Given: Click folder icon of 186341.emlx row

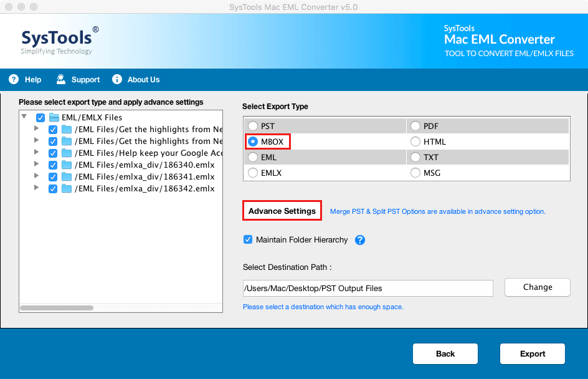Looking at the screenshot, I should click(x=67, y=177).
